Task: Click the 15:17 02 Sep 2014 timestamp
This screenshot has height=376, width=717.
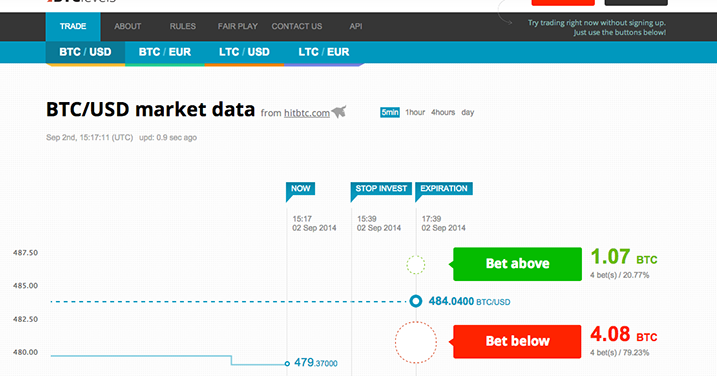Action: pos(314,223)
